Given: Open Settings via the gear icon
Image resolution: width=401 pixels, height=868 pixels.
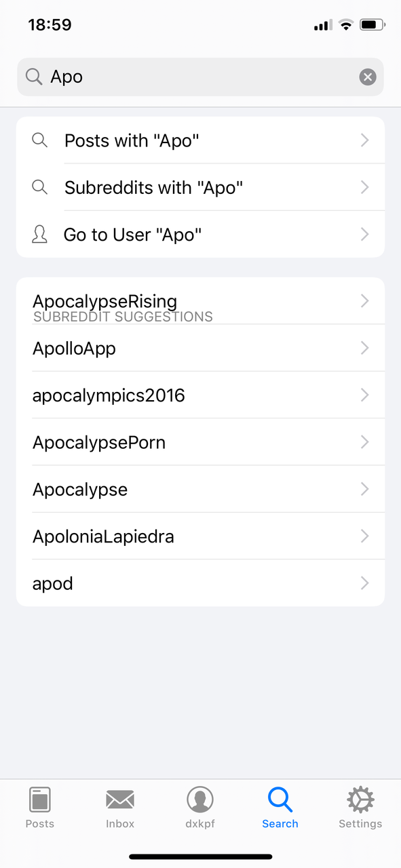Looking at the screenshot, I should pyautogui.click(x=360, y=799).
